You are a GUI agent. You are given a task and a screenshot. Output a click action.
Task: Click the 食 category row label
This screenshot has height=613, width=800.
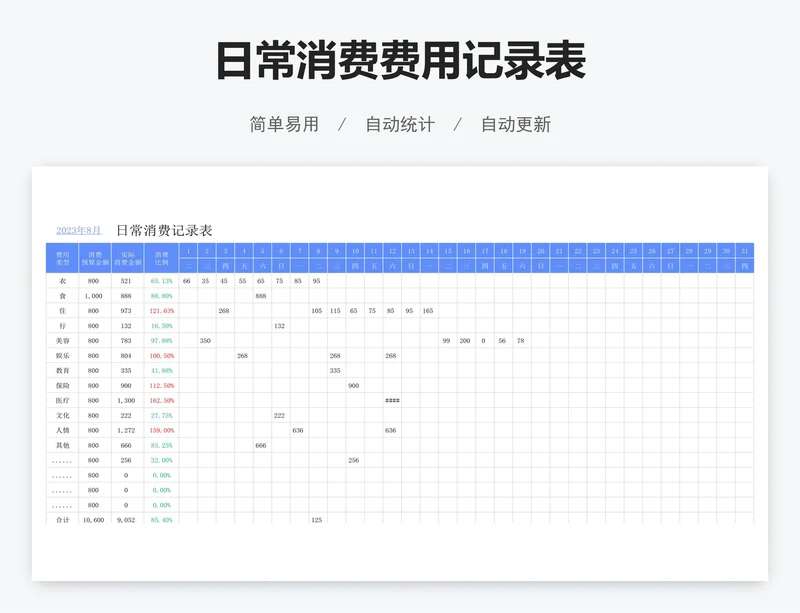point(62,296)
